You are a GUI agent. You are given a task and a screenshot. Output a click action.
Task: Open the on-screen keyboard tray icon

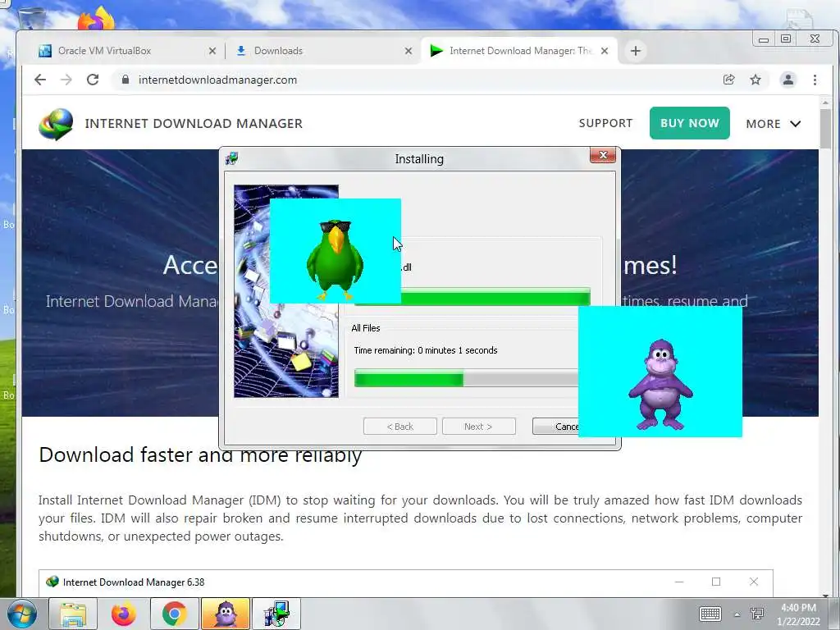710,614
